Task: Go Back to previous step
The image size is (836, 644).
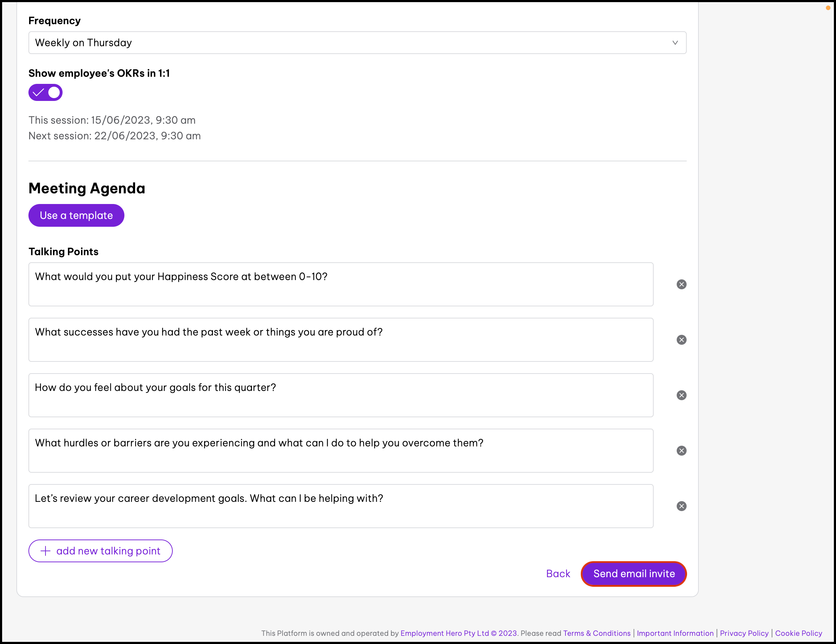Action: click(558, 574)
